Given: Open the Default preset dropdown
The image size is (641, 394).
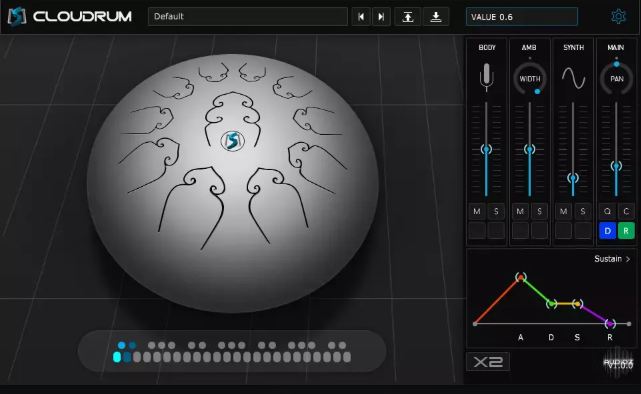Looking at the screenshot, I should pyautogui.click(x=248, y=17).
